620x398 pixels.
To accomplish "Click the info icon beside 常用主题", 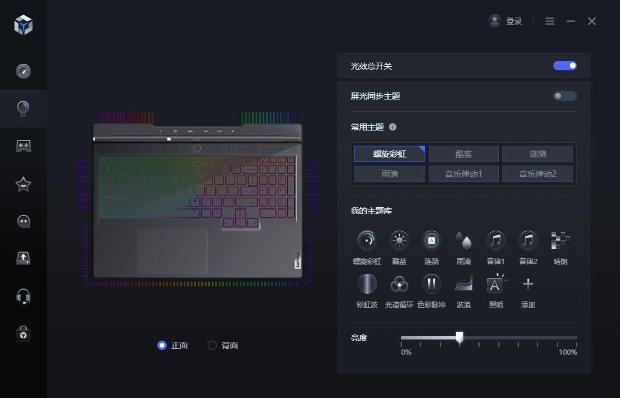I will (393, 127).
